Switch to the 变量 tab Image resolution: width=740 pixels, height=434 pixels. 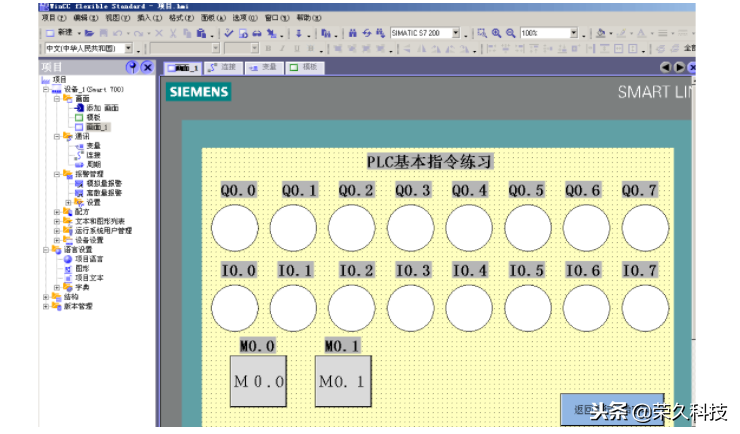click(264, 67)
